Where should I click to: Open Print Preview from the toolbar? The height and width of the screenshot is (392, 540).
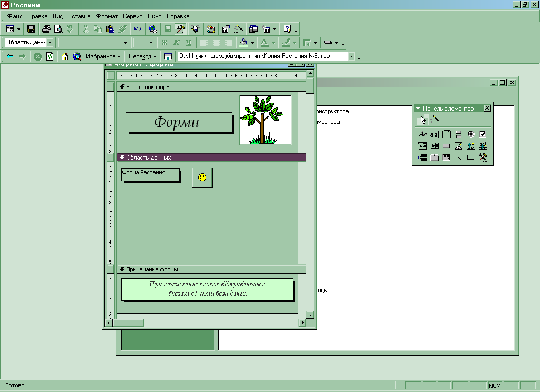58,30
